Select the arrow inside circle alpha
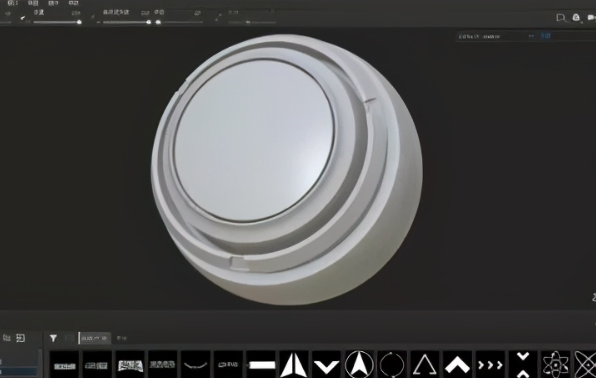Screen dimensions: 596x378 359,365
